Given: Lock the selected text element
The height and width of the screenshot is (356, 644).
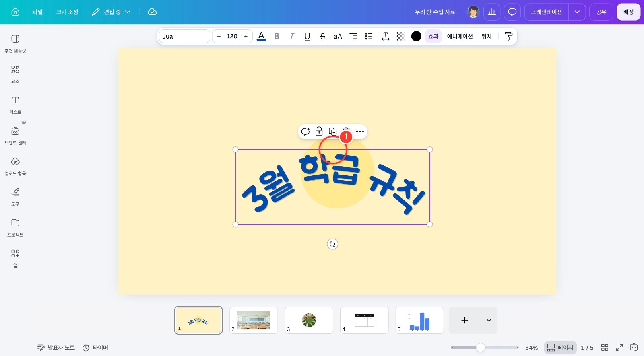Looking at the screenshot, I should point(319,132).
